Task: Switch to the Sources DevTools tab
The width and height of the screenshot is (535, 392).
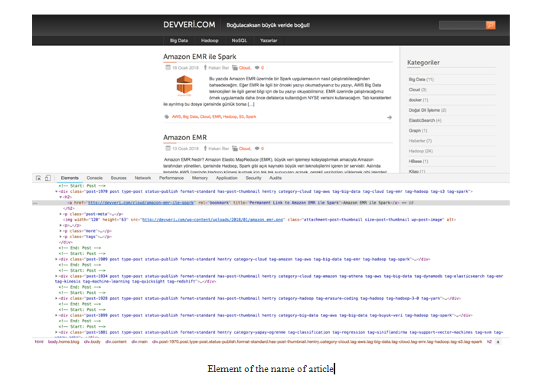Action: point(119,178)
